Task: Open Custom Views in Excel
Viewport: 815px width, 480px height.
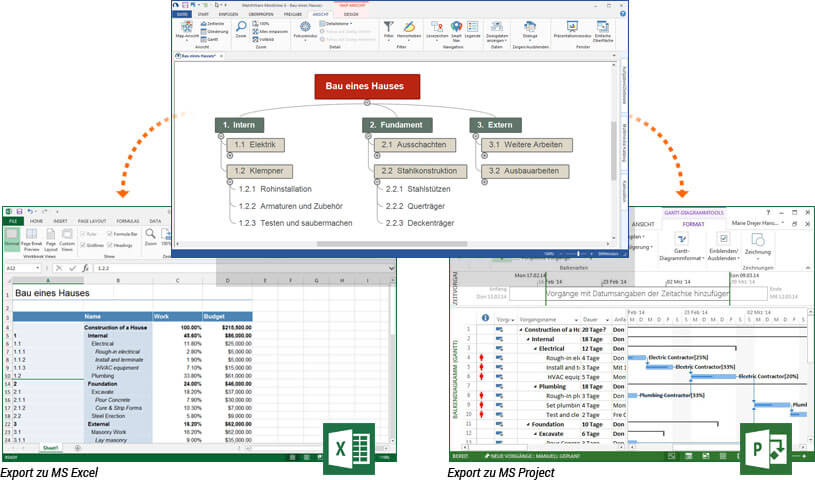Action: [67, 239]
